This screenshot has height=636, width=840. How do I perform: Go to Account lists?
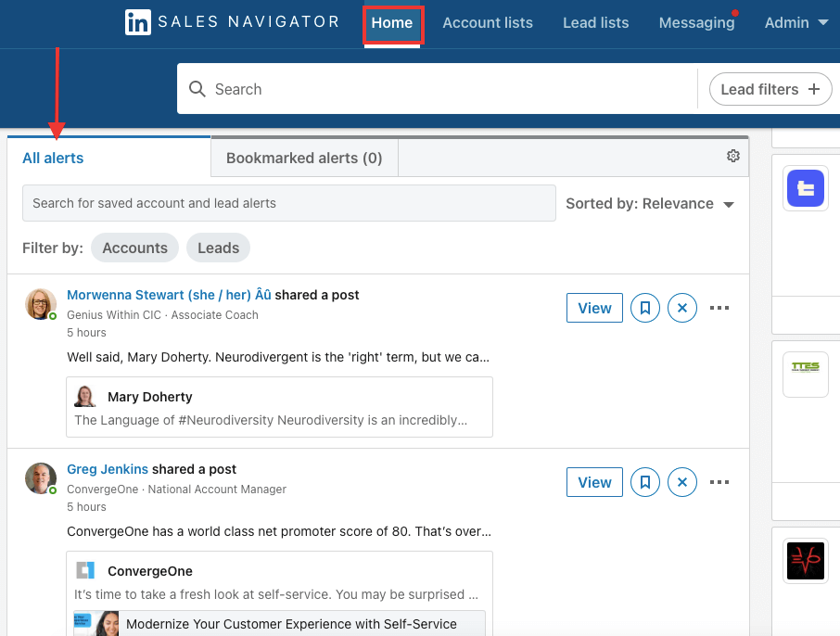point(488,23)
